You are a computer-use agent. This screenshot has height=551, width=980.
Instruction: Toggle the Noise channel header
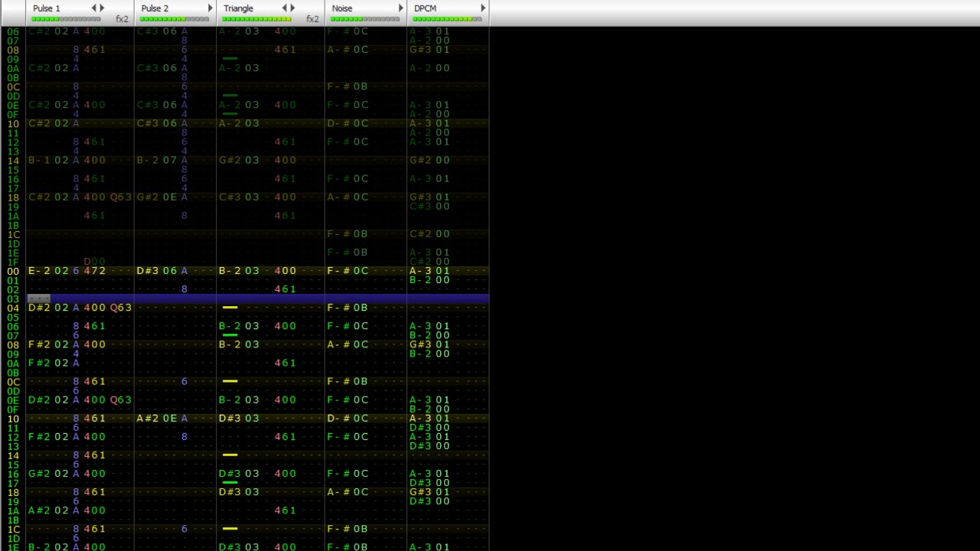pyautogui.click(x=342, y=8)
